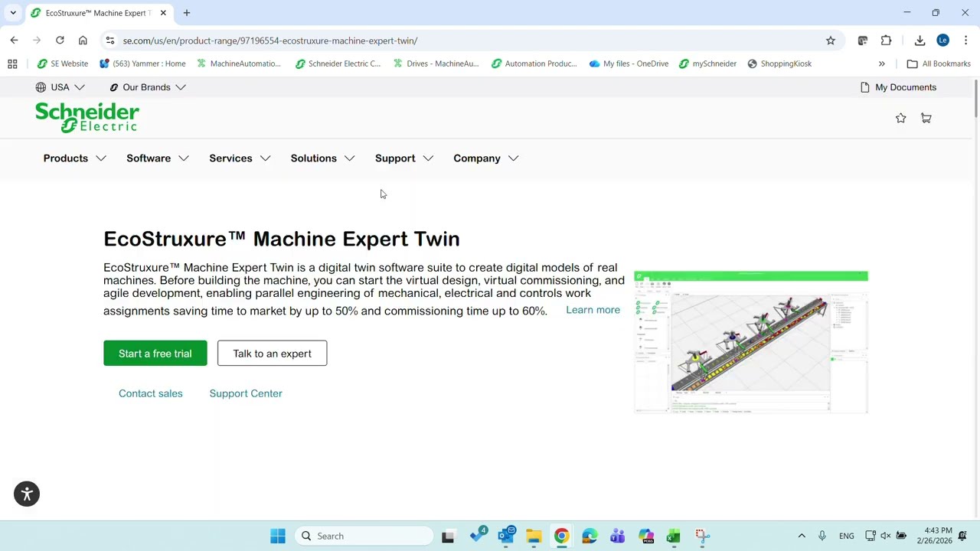Open the Machine Expert Twin product screenshot
The height and width of the screenshot is (551, 980).
[751, 342]
